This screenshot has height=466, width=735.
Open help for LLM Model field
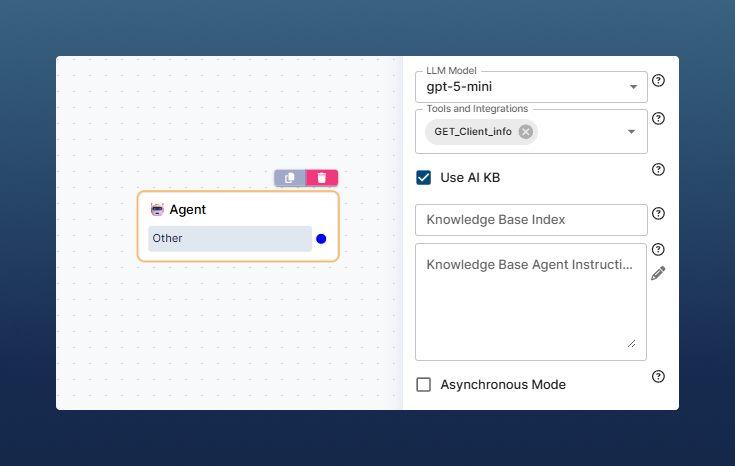tap(658, 81)
